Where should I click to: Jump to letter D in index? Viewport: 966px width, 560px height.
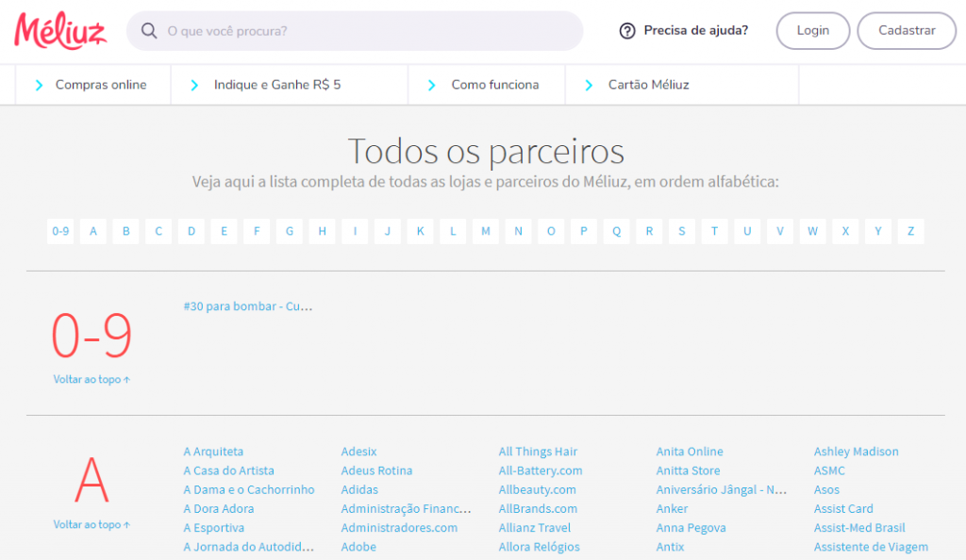(191, 231)
